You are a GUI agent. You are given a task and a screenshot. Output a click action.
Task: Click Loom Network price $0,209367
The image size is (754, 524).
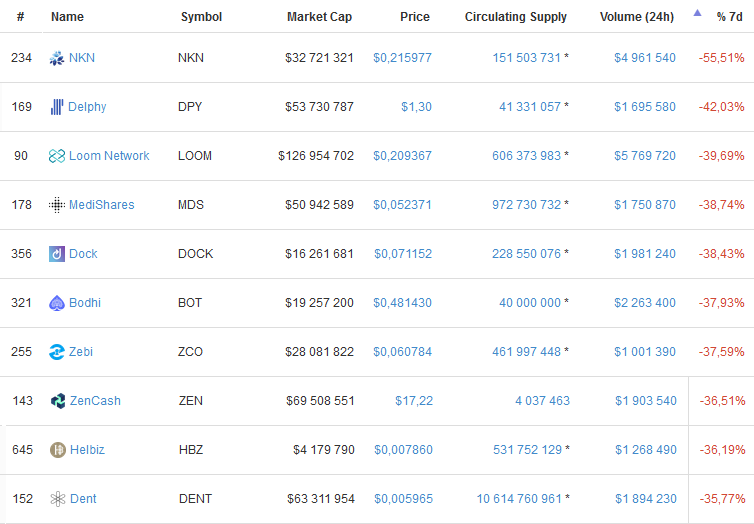click(x=402, y=156)
